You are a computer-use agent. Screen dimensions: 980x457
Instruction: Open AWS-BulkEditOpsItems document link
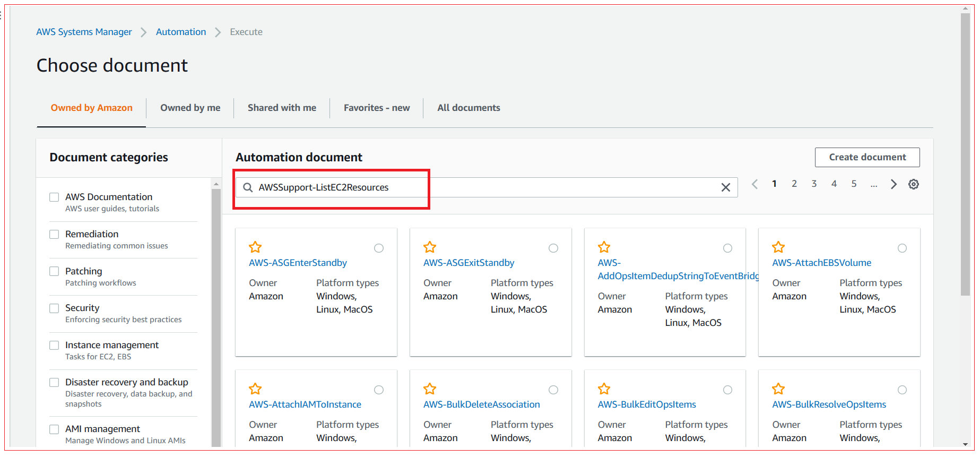[647, 404]
